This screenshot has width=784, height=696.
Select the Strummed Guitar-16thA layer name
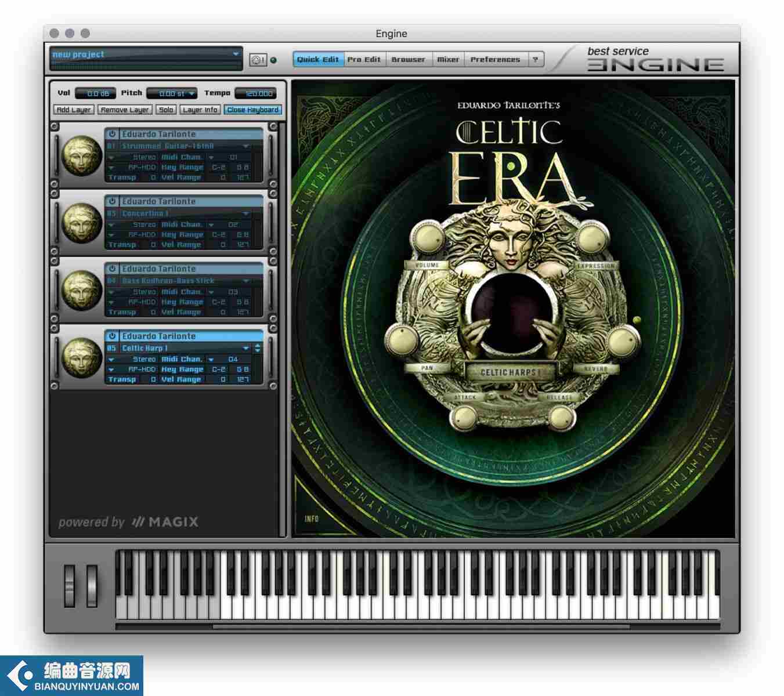pyautogui.click(x=168, y=146)
